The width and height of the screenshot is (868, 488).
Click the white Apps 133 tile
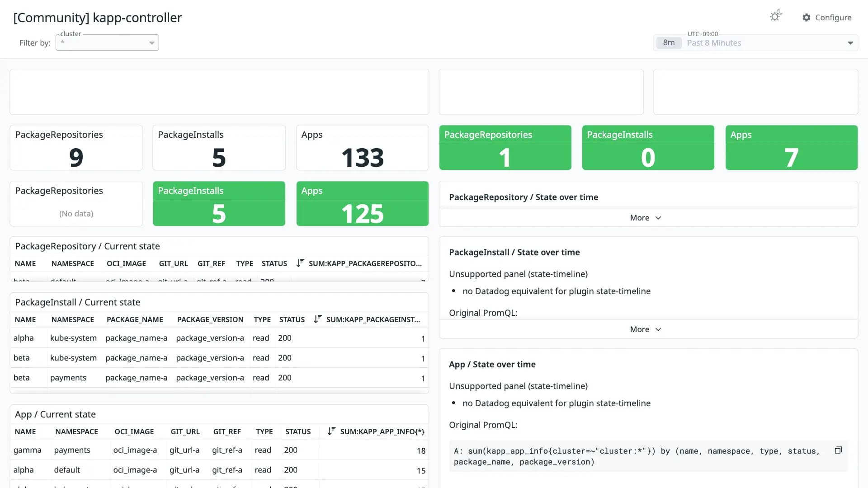[362, 147]
